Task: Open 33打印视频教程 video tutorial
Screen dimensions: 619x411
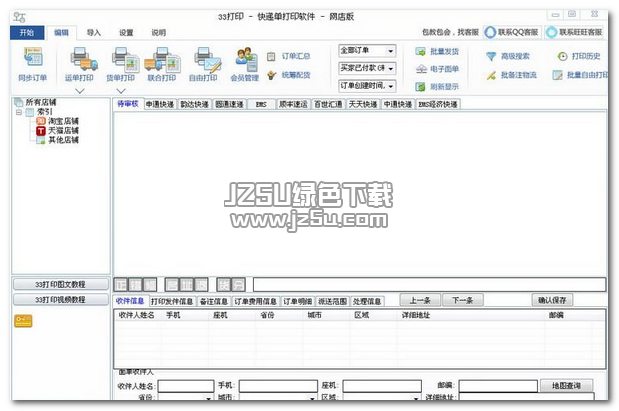Action: pyautogui.click(x=60, y=300)
